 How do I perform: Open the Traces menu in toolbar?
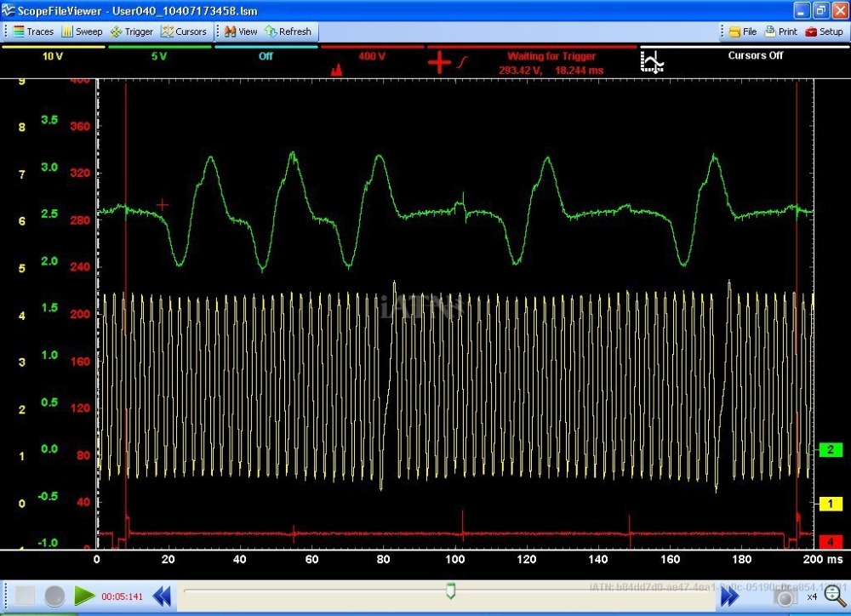point(33,31)
